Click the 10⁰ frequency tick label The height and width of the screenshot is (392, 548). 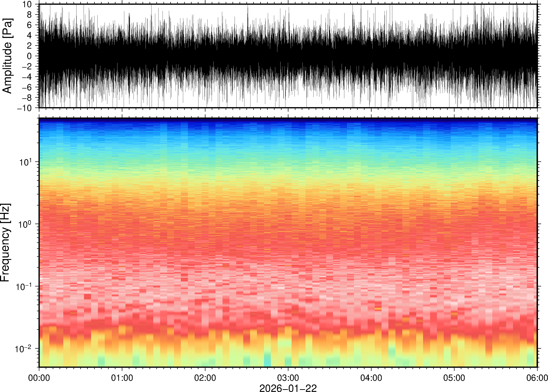pos(25,224)
